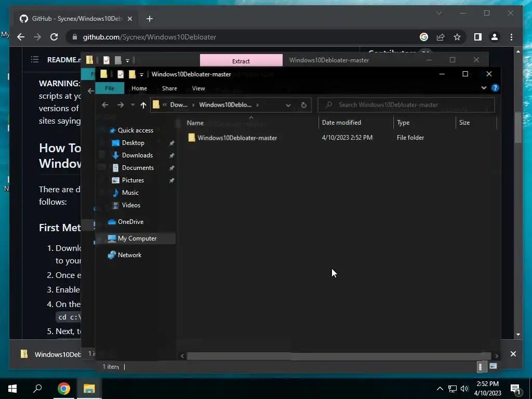
Task: Select OneDrive in navigation pane
Action: (x=130, y=221)
